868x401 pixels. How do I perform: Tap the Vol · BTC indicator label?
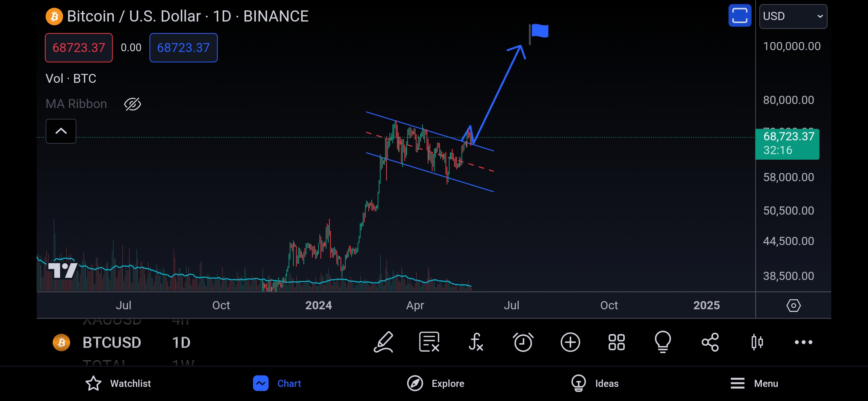coord(71,79)
